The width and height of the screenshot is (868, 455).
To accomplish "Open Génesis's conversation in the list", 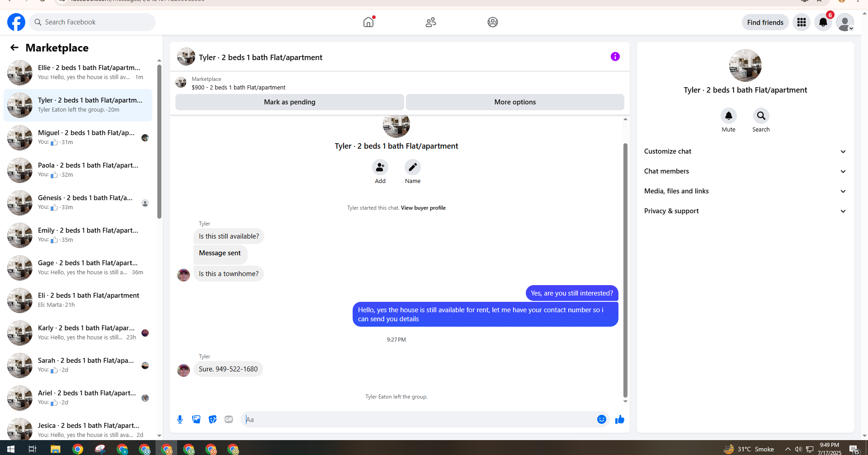I will (x=78, y=203).
